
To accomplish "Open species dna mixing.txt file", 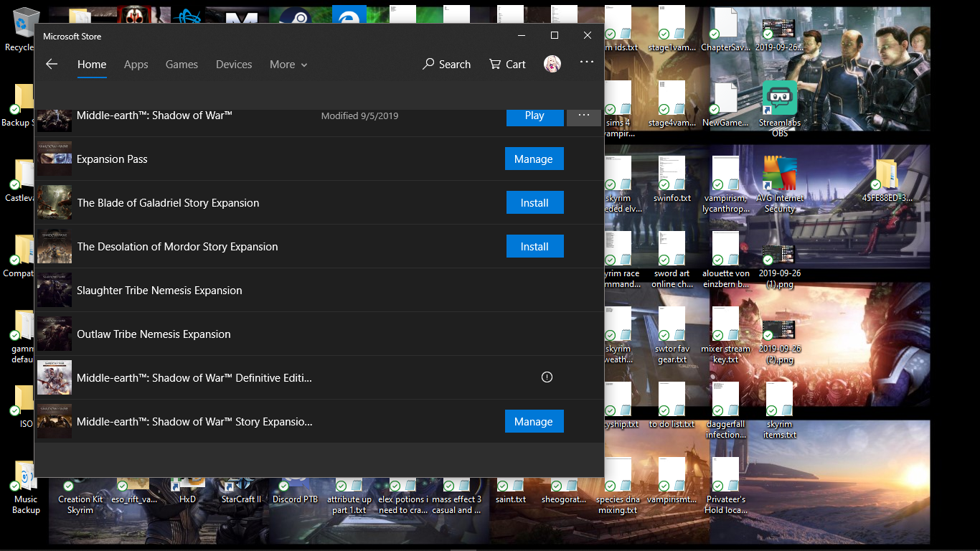I will click(618, 486).
